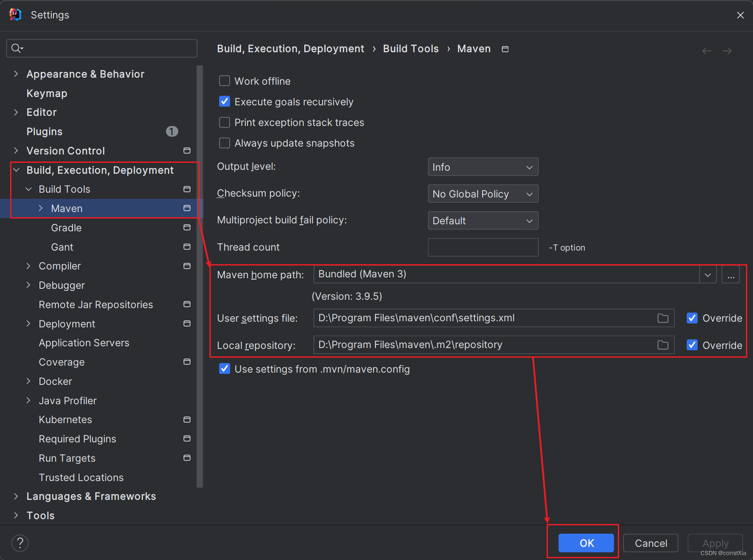This screenshot has height=560, width=753.
Task: Click Build Tools in the breadcrumb
Action: point(411,49)
